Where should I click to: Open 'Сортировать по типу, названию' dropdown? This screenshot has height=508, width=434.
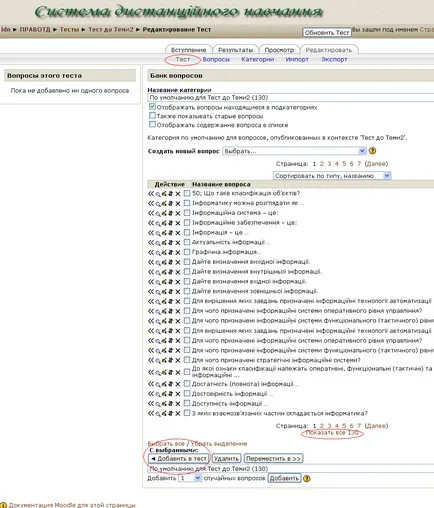tap(332, 176)
